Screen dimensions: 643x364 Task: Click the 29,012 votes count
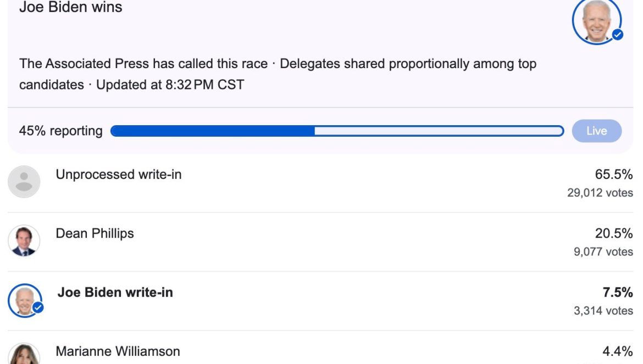(x=600, y=193)
